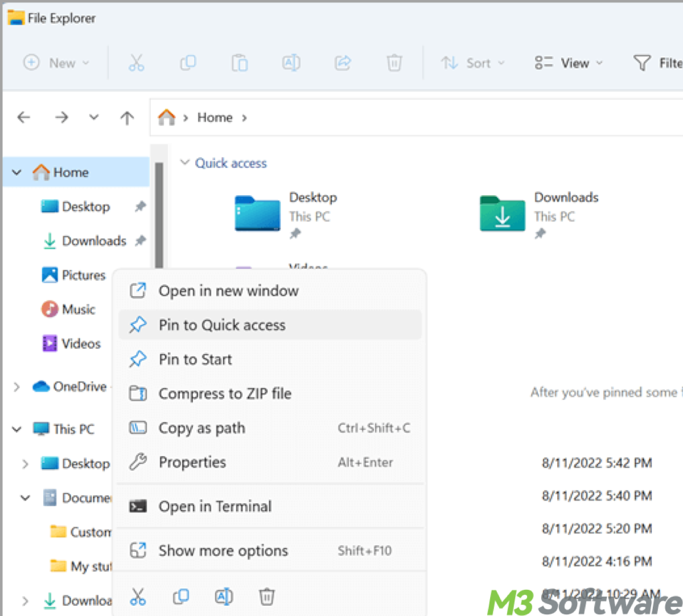Click the Share icon in the toolbar
The height and width of the screenshot is (616, 683).
click(x=343, y=63)
